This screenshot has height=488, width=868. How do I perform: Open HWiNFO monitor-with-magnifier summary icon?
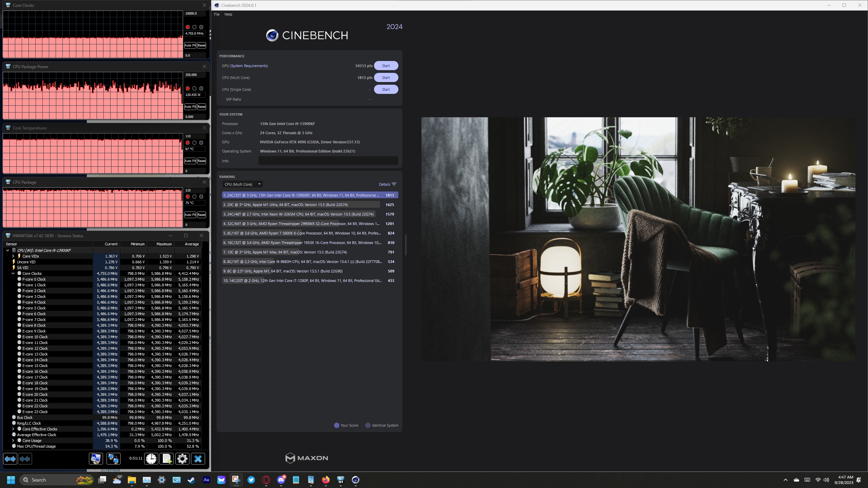point(96,459)
